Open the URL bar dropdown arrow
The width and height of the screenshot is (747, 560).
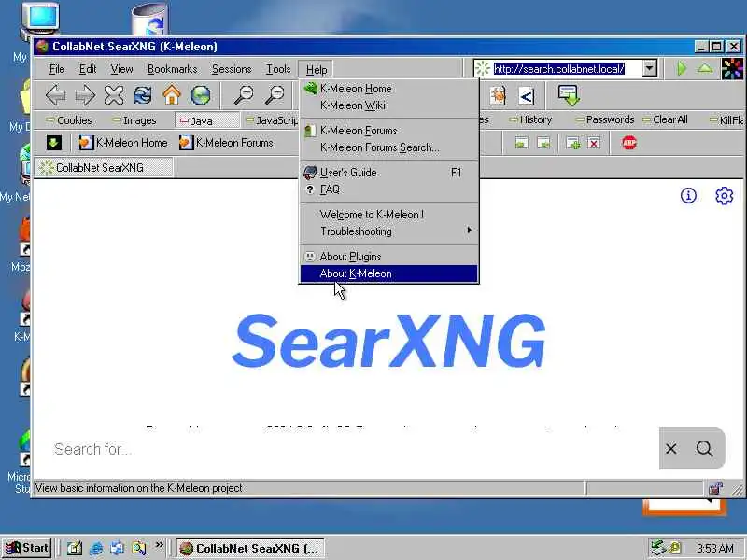(x=649, y=68)
